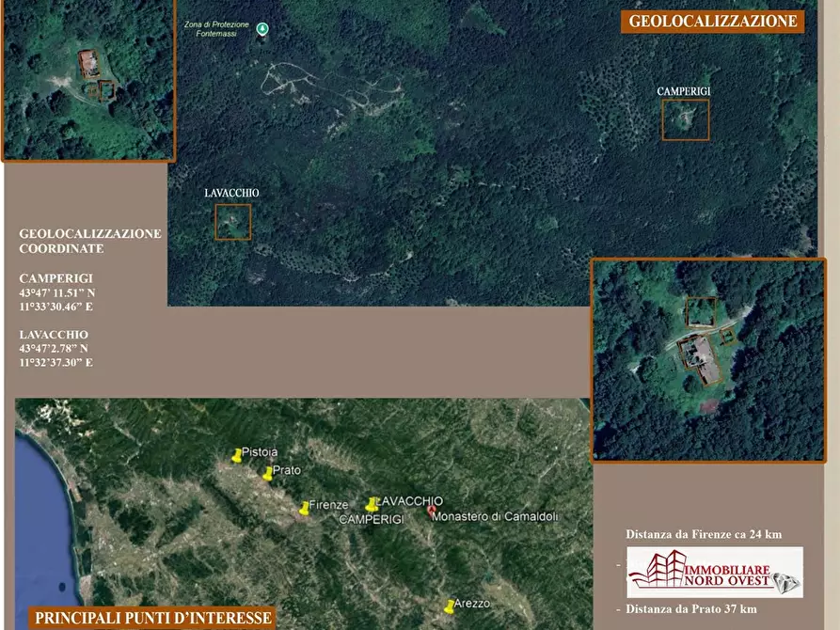
Task: Click the LAVACCHIO coordinates heading
Action: tap(54, 335)
